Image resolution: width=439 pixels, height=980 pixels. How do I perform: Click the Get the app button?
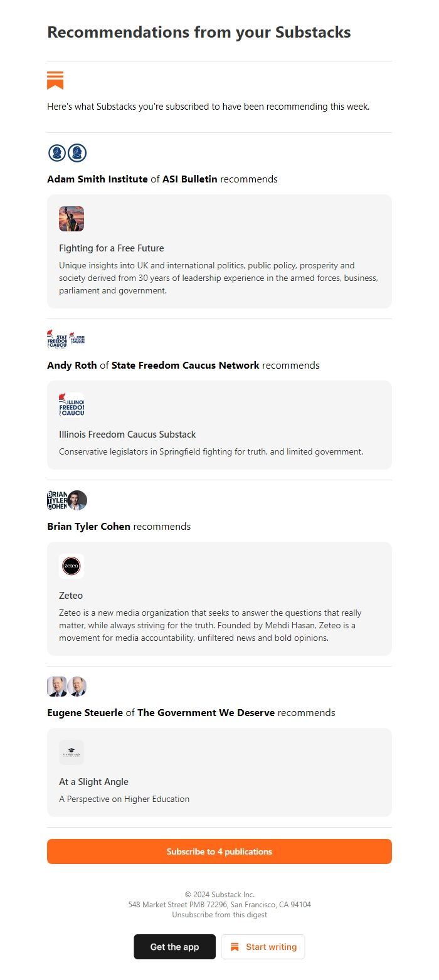174,947
